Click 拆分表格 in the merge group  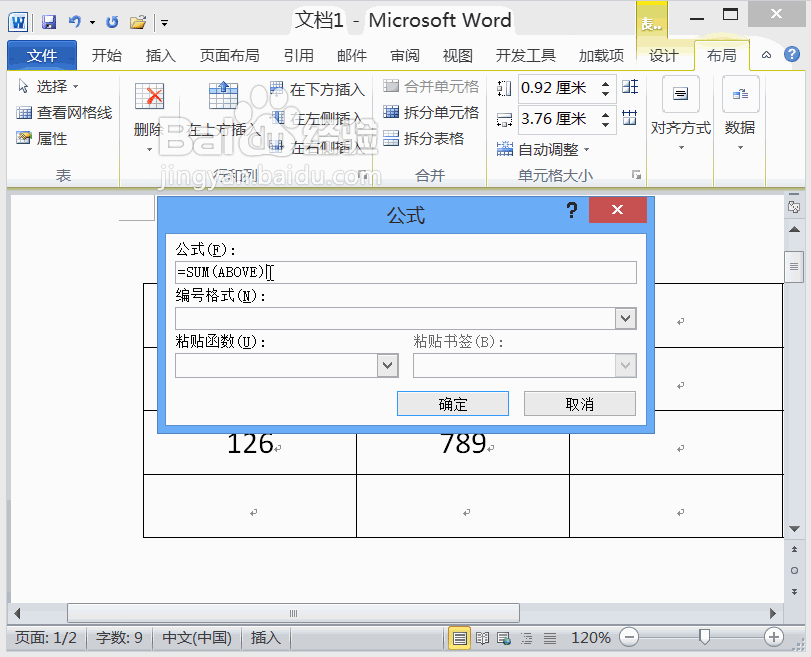point(424,138)
